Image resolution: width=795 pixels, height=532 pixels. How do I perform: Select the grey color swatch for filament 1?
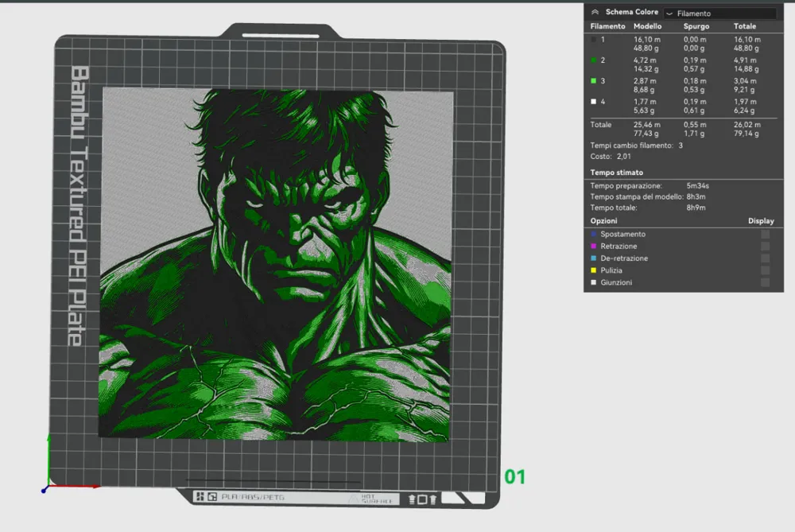pyautogui.click(x=594, y=41)
